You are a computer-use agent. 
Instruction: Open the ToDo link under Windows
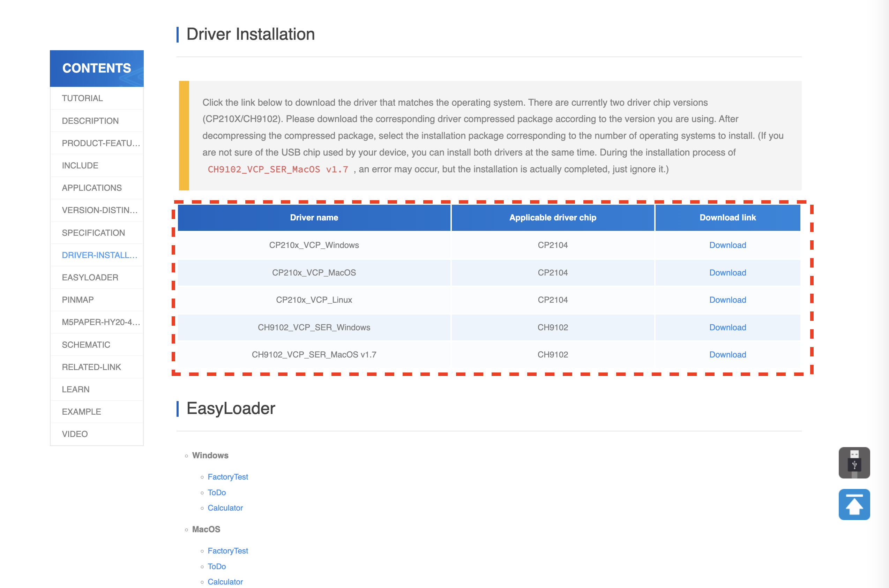[216, 492]
